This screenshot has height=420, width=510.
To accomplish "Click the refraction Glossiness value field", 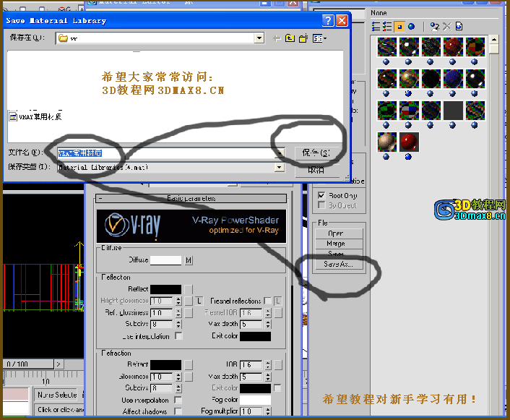I will 162,377.
